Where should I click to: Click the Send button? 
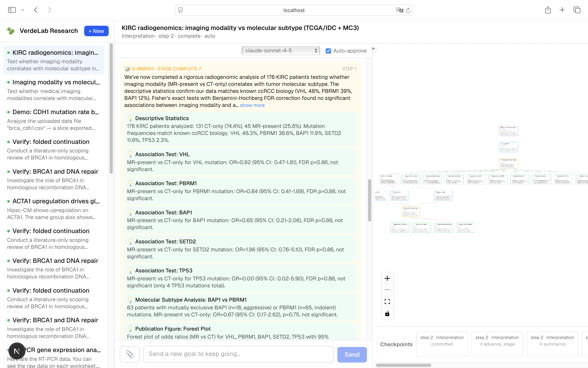coord(352,355)
